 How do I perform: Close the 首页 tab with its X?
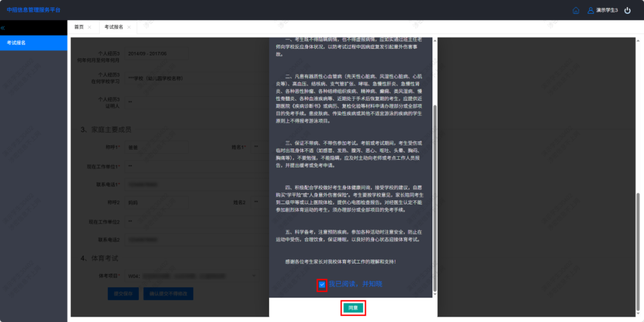pos(89,27)
